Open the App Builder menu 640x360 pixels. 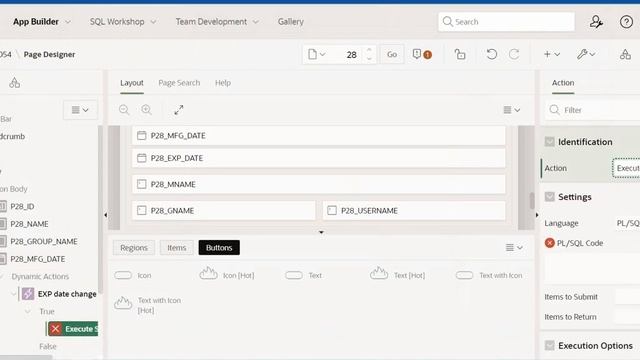(42, 22)
